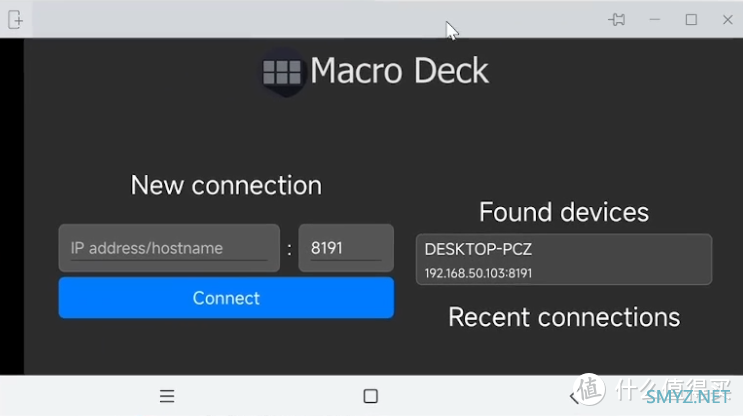
Task: Minimize the Macro Deck window
Action: tap(655, 19)
